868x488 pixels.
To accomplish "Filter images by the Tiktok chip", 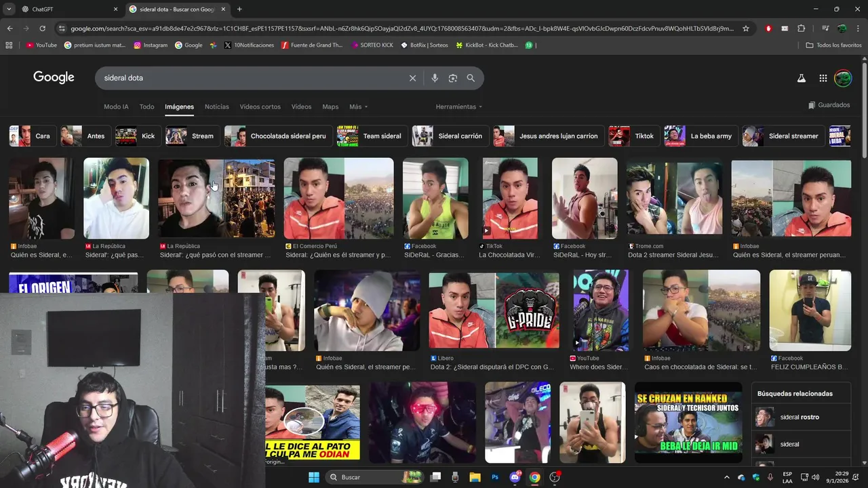I will point(633,136).
